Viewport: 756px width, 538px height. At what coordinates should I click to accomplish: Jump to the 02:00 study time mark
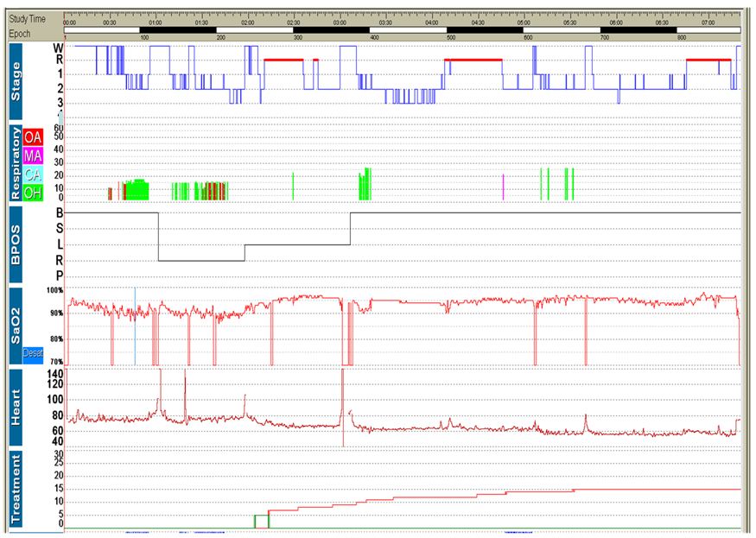coord(247,23)
